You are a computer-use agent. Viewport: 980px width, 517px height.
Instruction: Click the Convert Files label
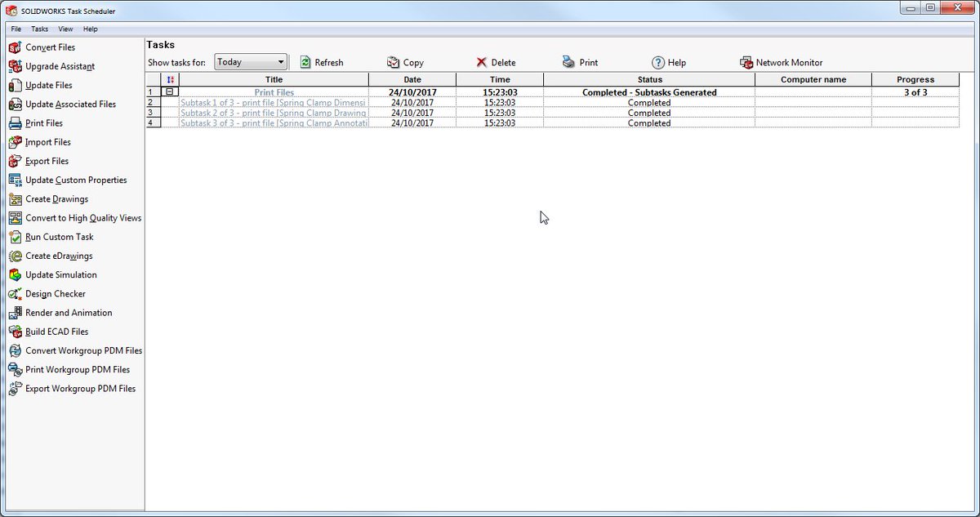50,47
